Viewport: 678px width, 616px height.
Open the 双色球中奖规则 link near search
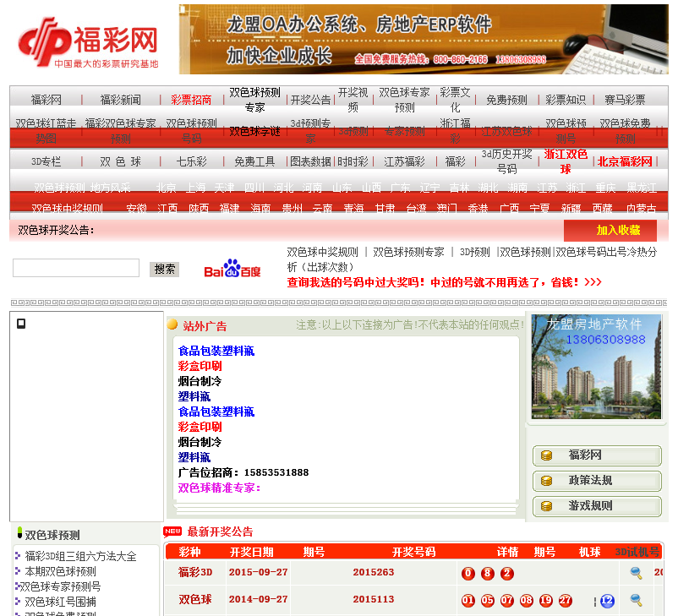pyautogui.click(x=323, y=252)
